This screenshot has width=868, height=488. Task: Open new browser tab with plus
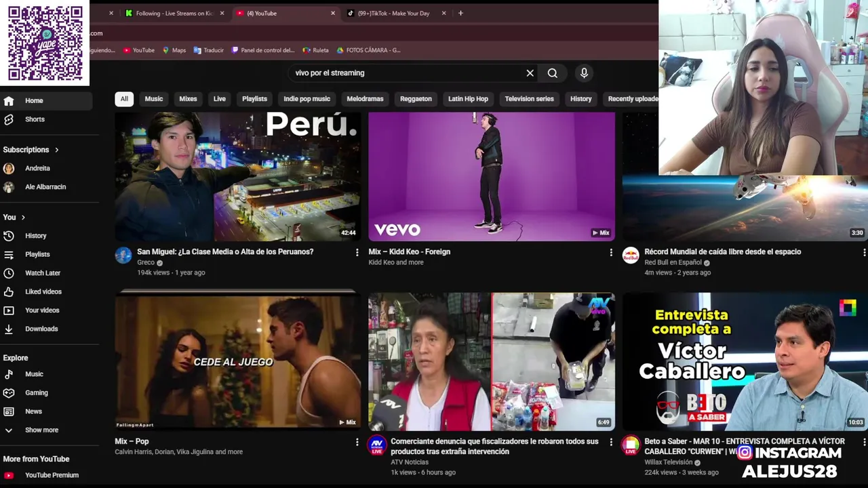coord(460,13)
